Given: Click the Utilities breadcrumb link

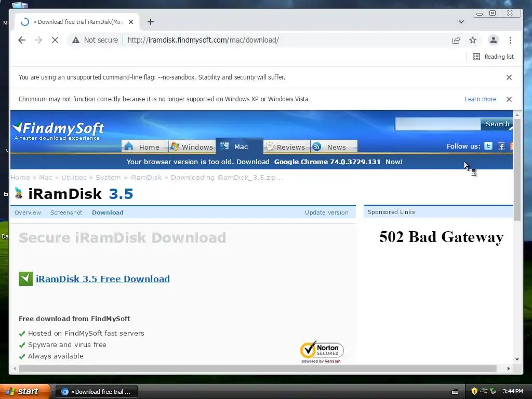Looking at the screenshot, I should [x=74, y=178].
